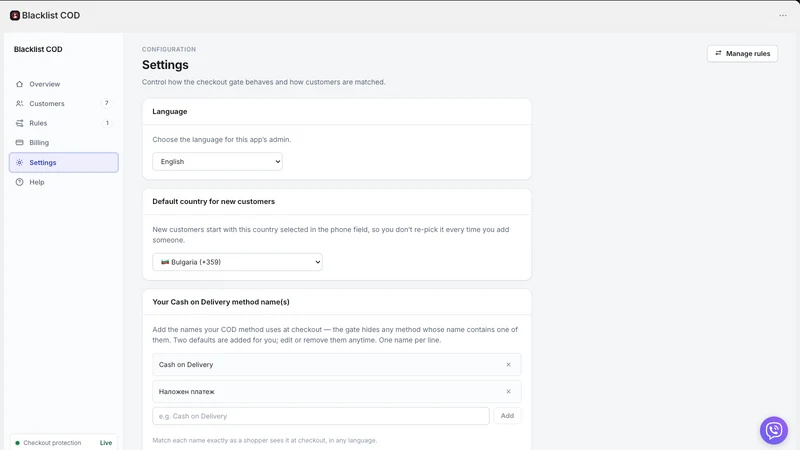Screen dimensions: 800x450
Task: Click the CONFIGURATION breadcrumb label
Action: click(169, 49)
